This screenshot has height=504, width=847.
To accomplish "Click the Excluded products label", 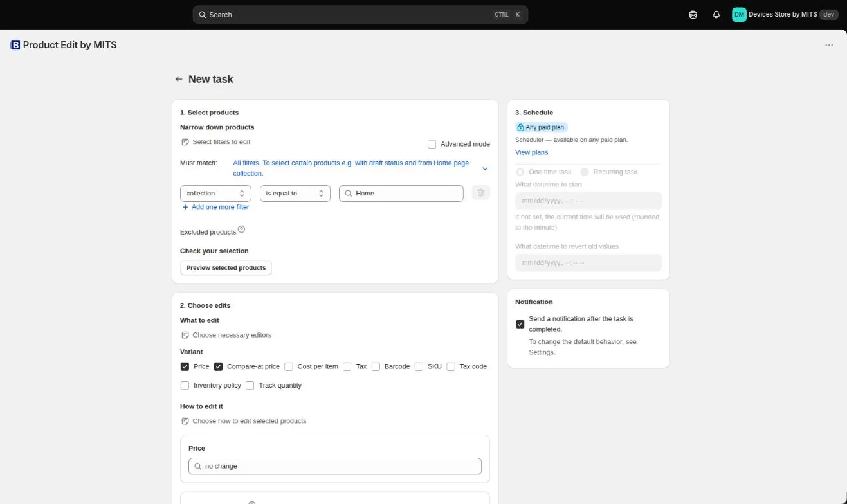I will pos(208,232).
